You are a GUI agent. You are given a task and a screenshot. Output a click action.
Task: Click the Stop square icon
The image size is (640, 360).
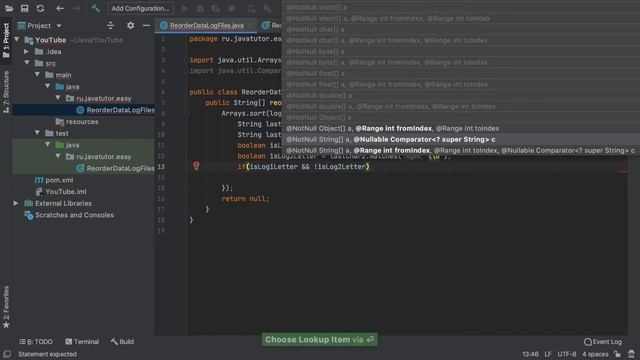(231, 8)
